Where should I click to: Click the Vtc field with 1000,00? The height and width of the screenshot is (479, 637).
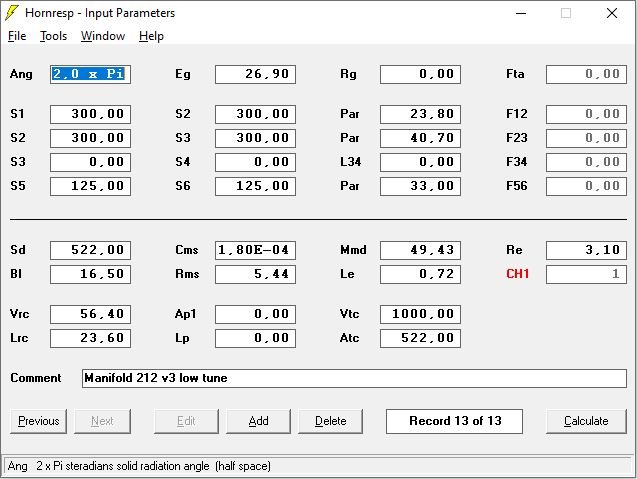coord(420,314)
